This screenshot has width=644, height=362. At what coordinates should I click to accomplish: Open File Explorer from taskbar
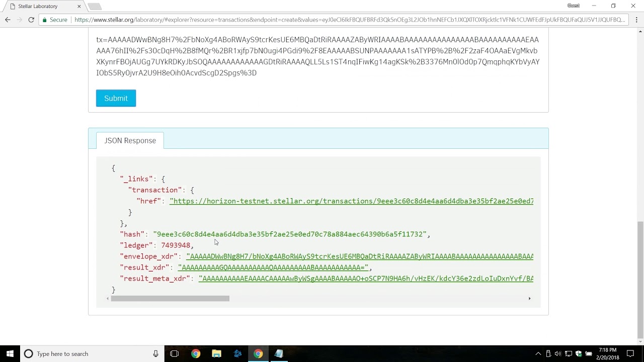(216, 353)
